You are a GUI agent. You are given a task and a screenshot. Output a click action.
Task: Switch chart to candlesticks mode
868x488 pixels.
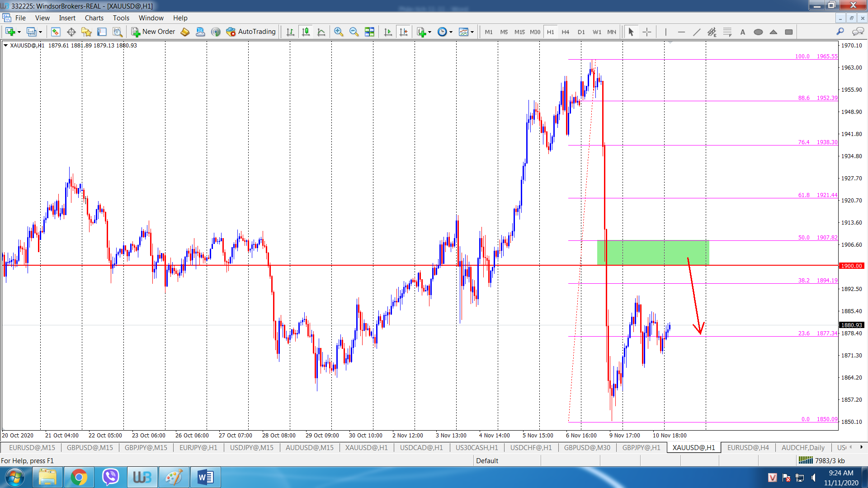306,32
